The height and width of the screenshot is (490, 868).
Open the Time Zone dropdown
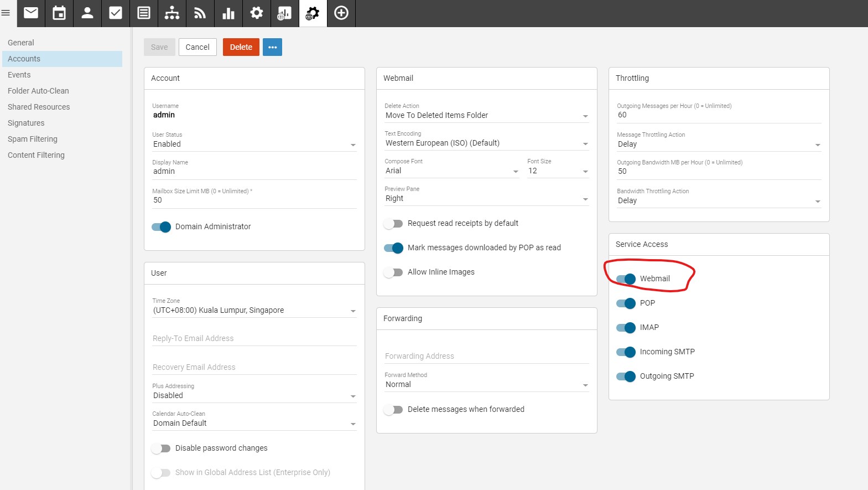(254, 311)
